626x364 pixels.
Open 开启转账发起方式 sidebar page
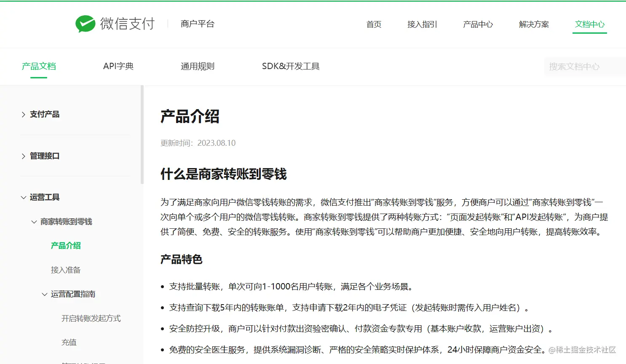91,318
